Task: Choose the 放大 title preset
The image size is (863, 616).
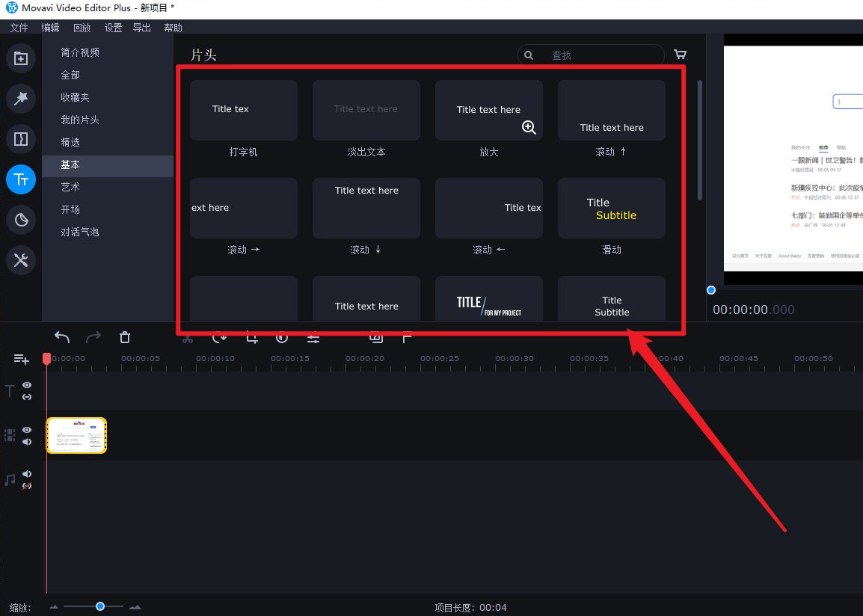Action: coord(489,111)
